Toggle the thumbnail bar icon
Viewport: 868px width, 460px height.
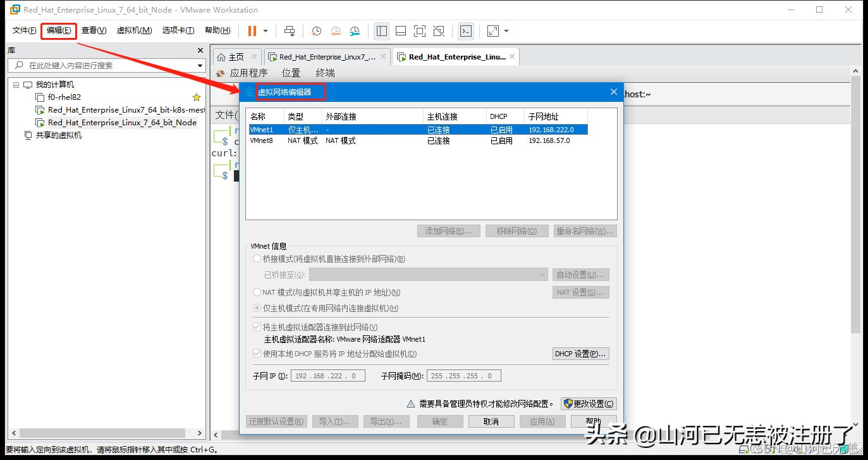point(401,30)
